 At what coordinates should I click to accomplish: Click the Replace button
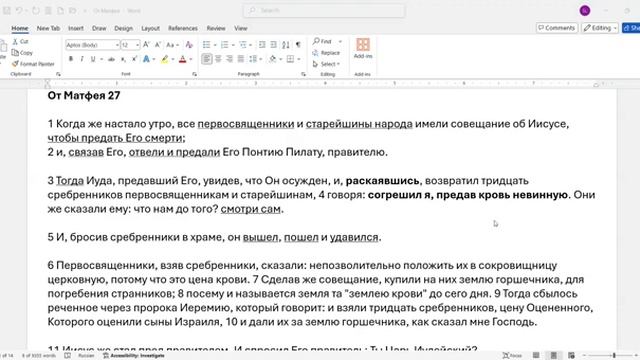click(326, 53)
